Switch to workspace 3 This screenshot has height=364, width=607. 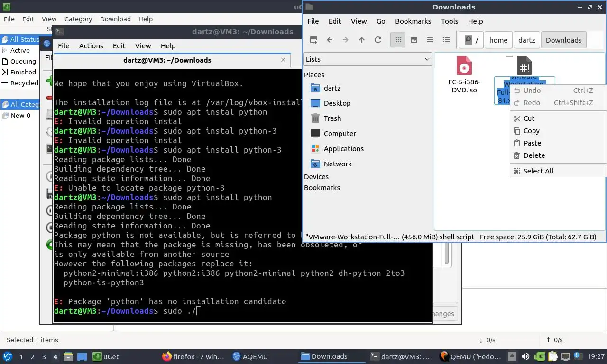point(44,356)
